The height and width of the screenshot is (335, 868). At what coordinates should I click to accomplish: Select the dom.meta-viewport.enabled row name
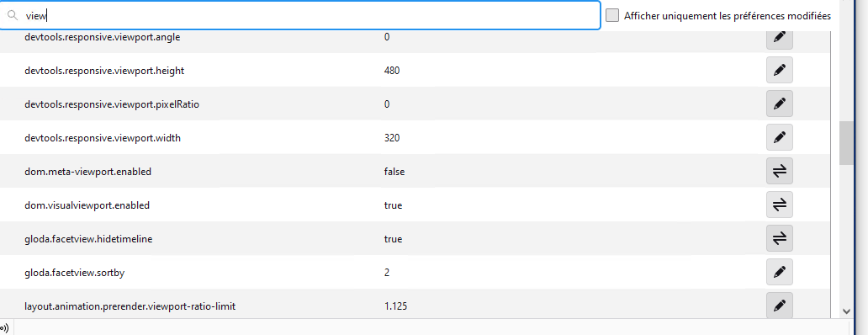88,172
